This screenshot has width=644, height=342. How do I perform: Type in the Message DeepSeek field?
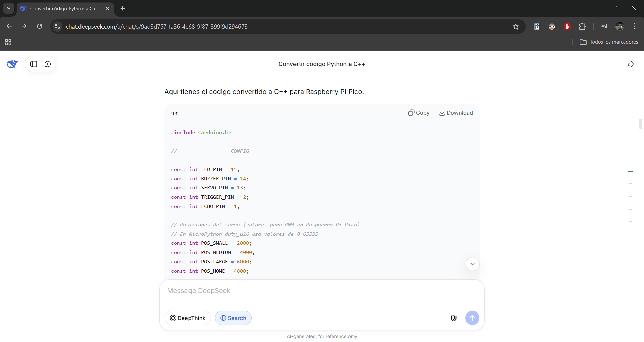(302, 291)
